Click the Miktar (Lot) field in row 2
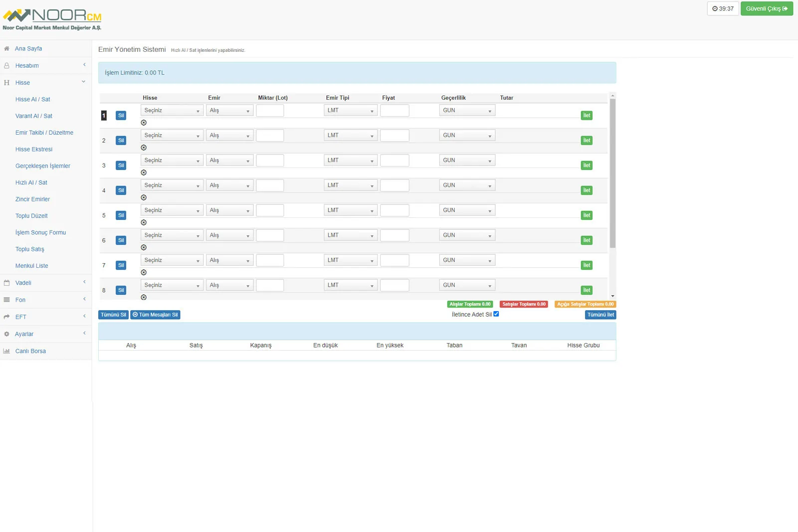The height and width of the screenshot is (532, 798). [x=270, y=136]
